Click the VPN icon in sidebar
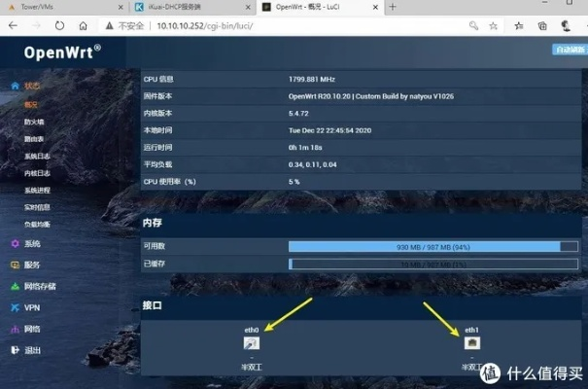588x389 pixels. (15, 308)
